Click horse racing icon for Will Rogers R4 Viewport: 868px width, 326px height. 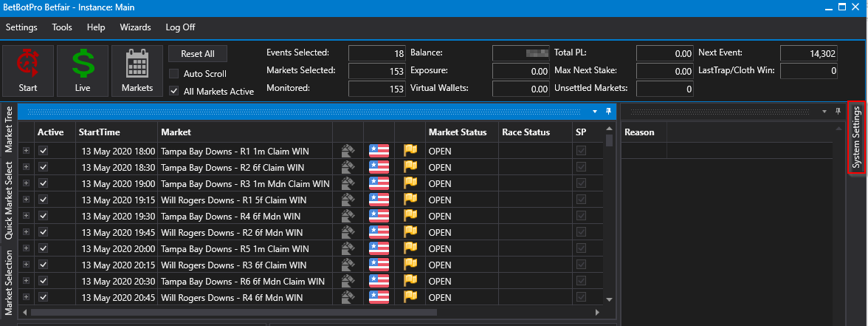pos(348,297)
